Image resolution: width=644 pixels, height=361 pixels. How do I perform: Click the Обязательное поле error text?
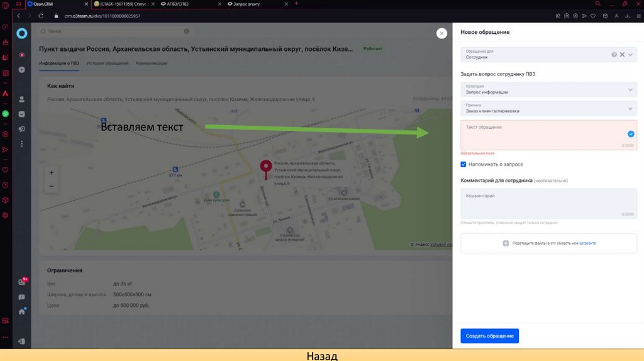[x=477, y=153]
